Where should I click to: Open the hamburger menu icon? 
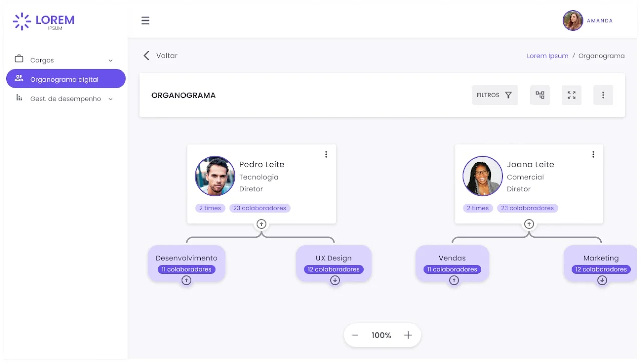[x=145, y=21]
